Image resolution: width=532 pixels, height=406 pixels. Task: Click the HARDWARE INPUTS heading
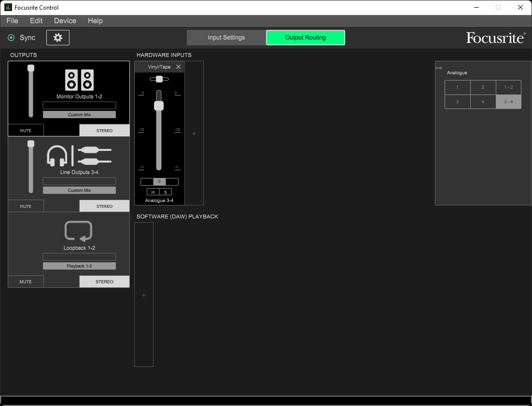[x=164, y=55]
